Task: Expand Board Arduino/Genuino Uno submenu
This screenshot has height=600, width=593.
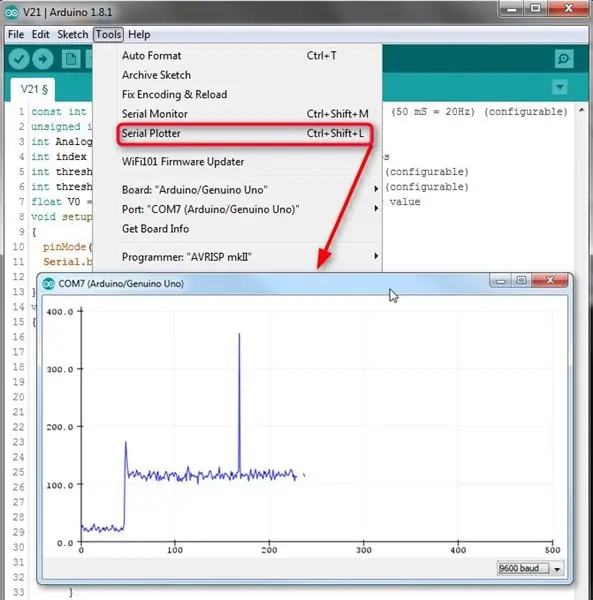Action: point(237,190)
